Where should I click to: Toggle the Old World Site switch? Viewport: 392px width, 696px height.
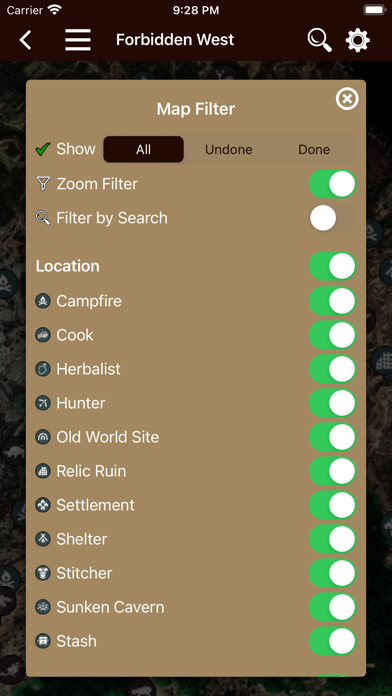tap(332, 437)
